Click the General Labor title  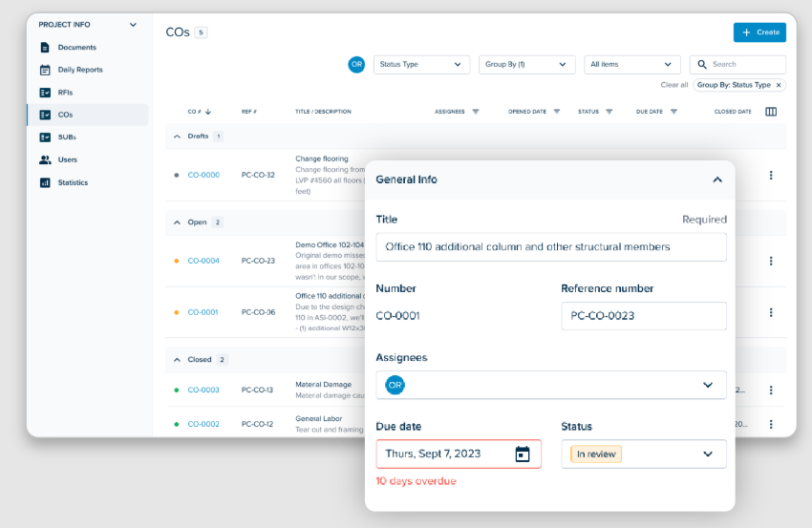tap(318, 419)
